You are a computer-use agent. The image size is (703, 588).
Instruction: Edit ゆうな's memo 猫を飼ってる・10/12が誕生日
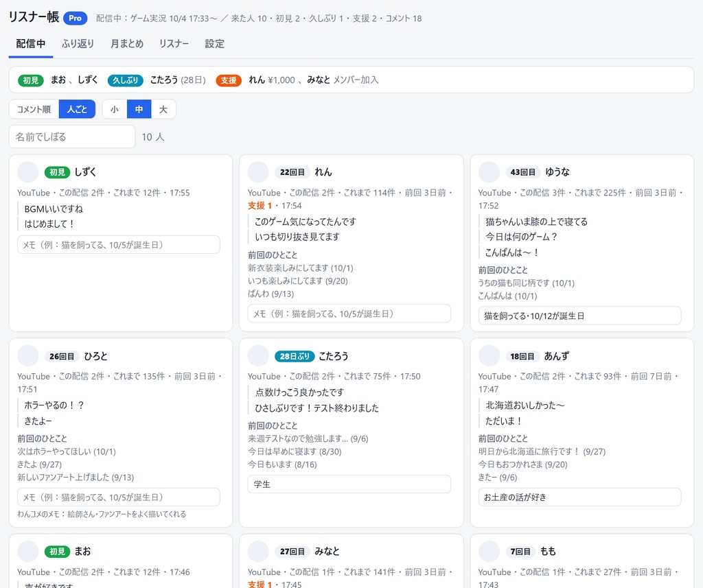[x=579, y=316]
